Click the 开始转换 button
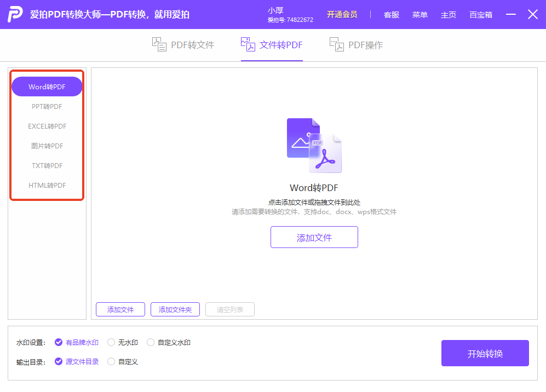This screenshot has height=392, width=546. tap(485, 353)
